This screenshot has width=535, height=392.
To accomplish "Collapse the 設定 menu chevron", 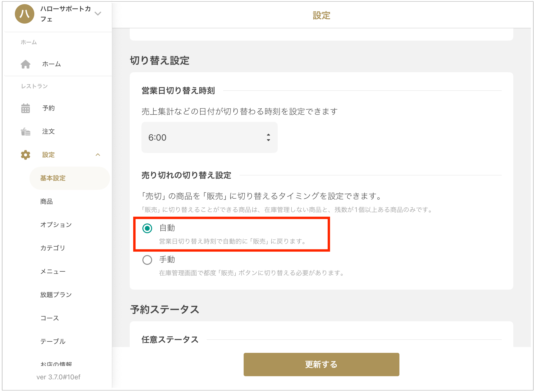I will click(98, 155).
